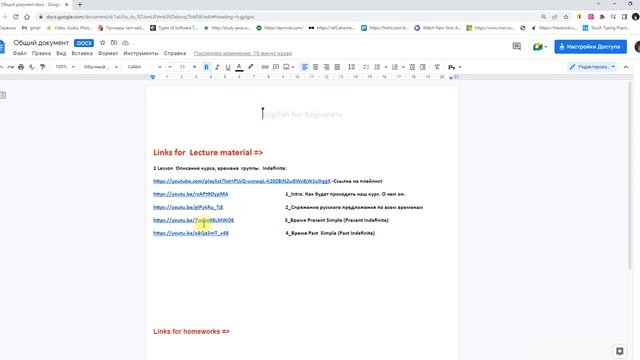This screenshot has height=360, width=640.
Task: Increase the paragraph indent
Action: pyautogui.click(x=423, y=67)
